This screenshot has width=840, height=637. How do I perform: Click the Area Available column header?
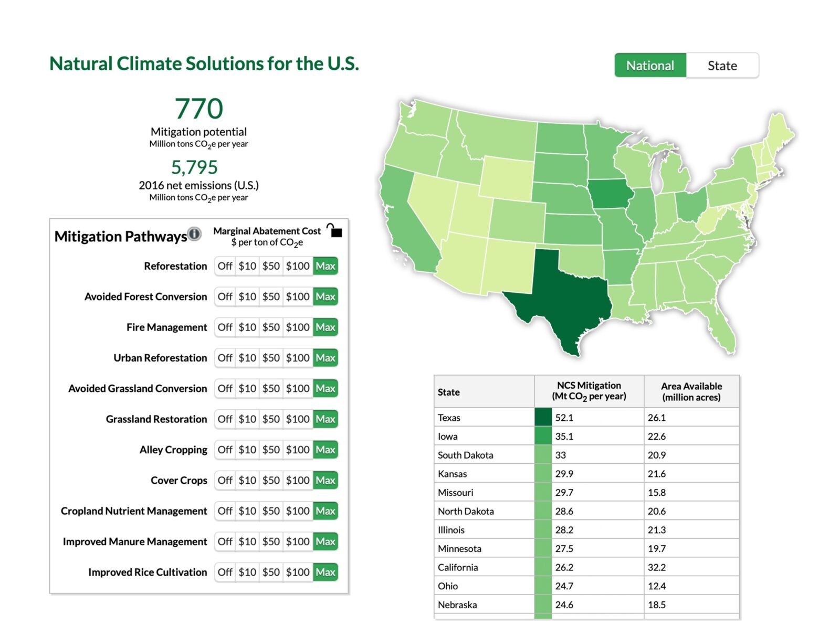pos(691,391)
